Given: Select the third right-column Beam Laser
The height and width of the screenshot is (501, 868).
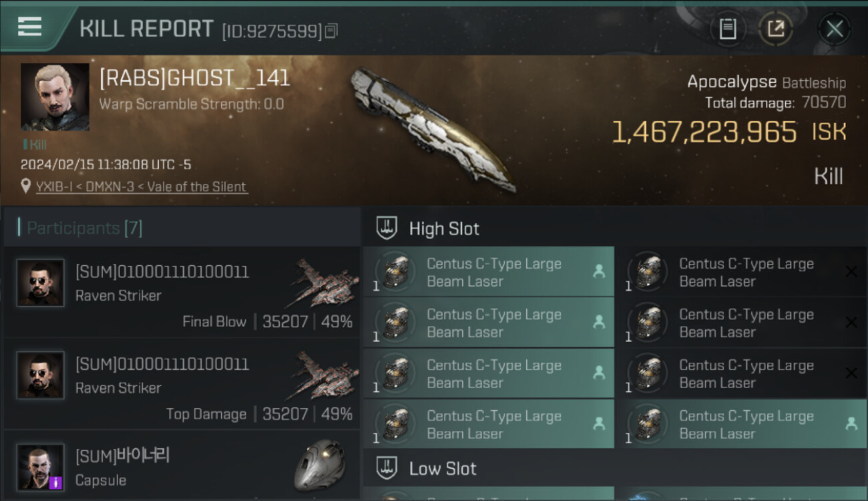Looking at the screenshot, I should (x=740, y=374).
